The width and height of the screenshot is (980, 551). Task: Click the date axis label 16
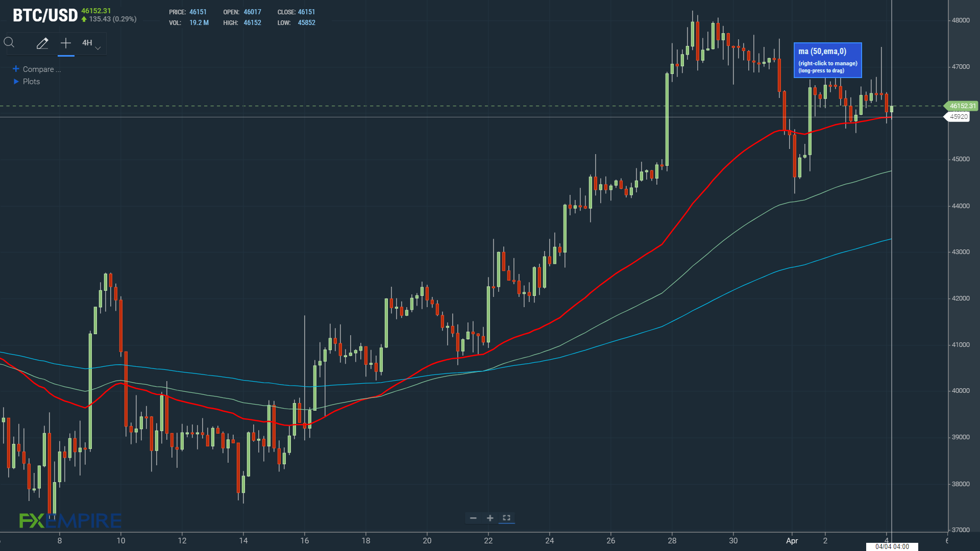(x=305, y=541)
